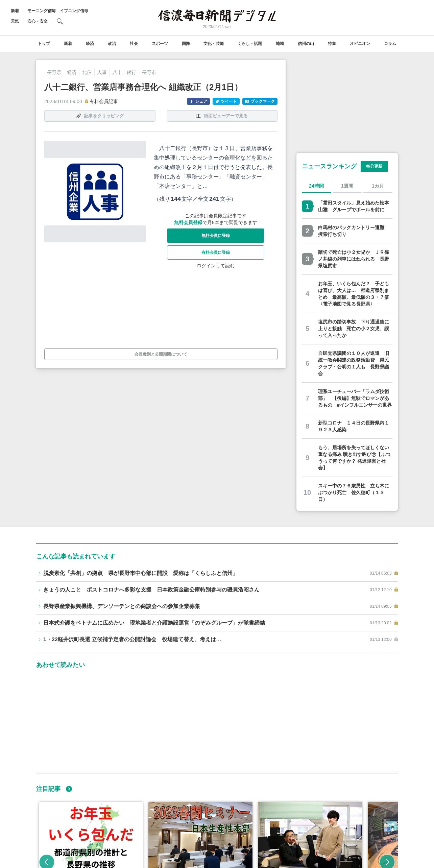The width and height of the screenshot is (434, 868).
Task: Open 会員種別と公開期間について
Action: tap(161, 354)
